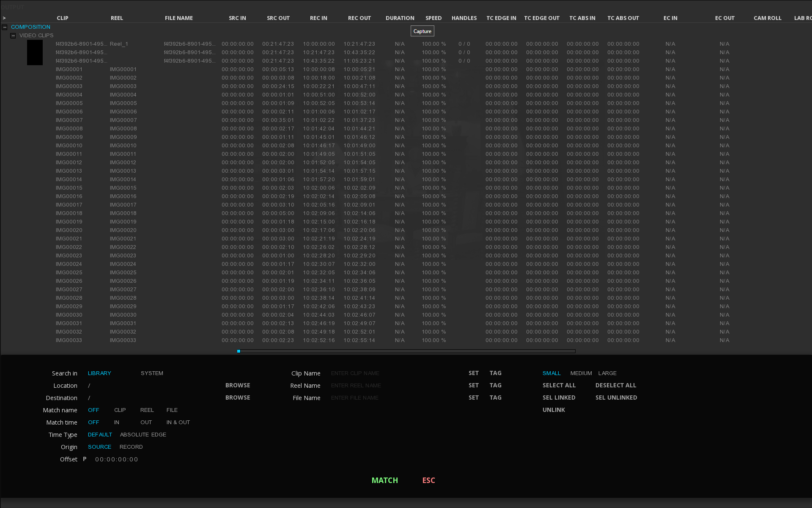Click BROWSE next to Location

coord(238,385)
